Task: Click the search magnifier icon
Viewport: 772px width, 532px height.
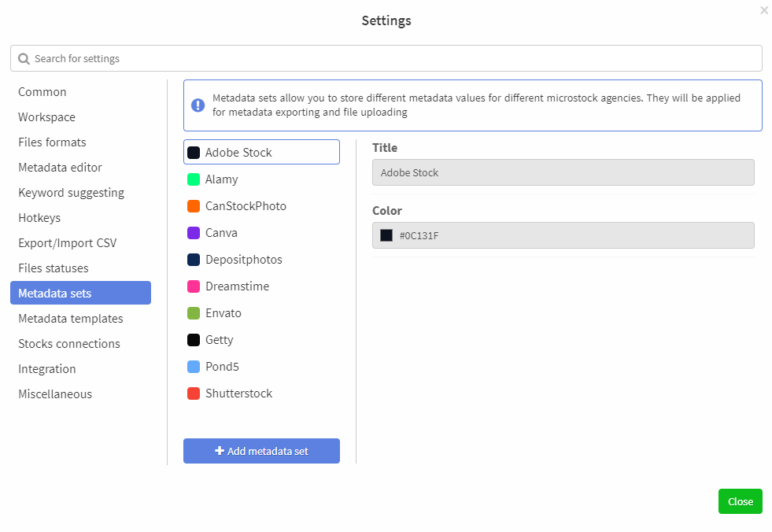Action: pos(24,58)
